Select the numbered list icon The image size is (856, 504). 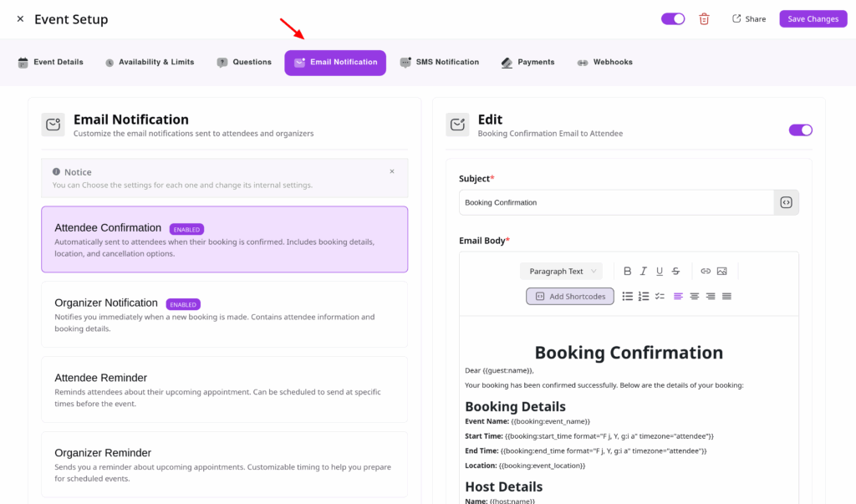tap(644, 296)
